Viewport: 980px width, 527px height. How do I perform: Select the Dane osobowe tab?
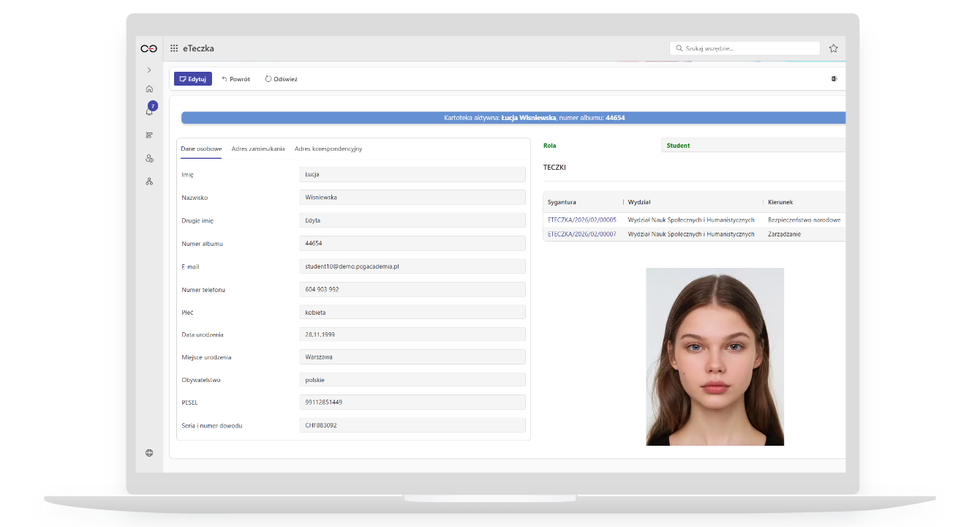point(201,149)
